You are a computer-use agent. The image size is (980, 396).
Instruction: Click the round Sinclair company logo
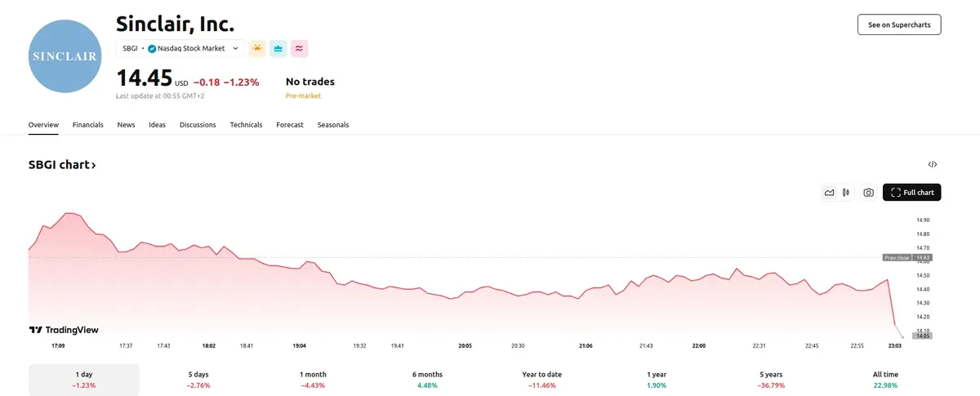[x=64, y=56]
